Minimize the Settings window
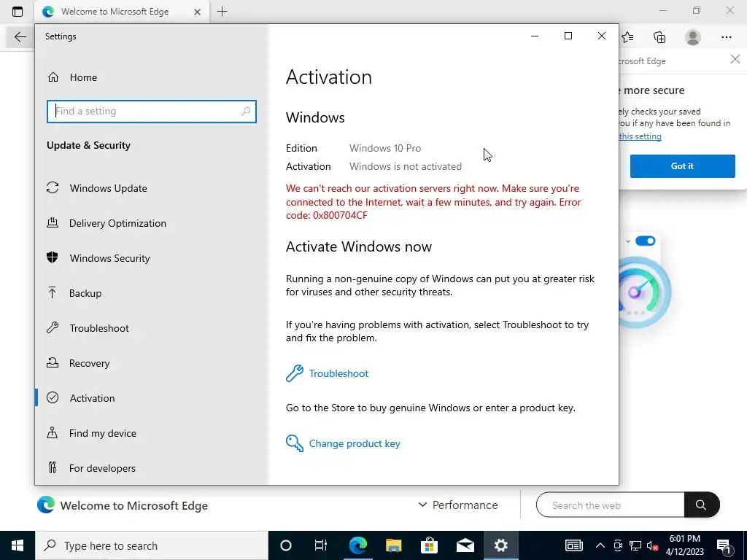747x560 pixels. [535, 36]
